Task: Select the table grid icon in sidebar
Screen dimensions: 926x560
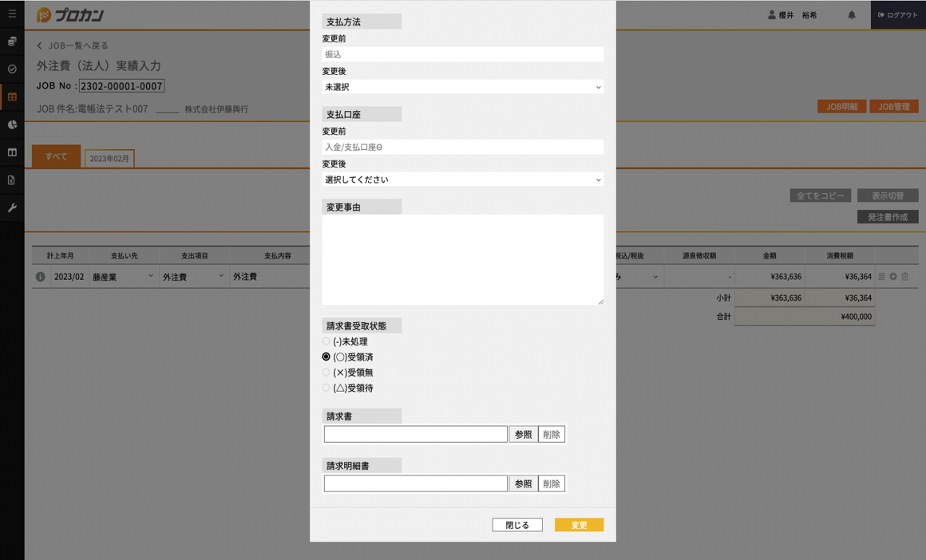Action: coord(12,97)
